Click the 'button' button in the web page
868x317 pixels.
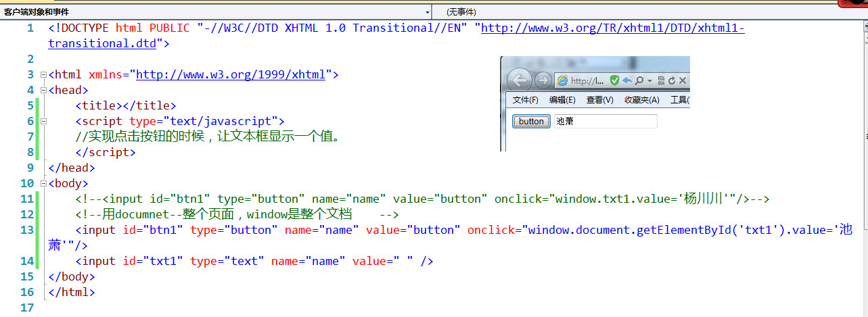pos(531,121)
